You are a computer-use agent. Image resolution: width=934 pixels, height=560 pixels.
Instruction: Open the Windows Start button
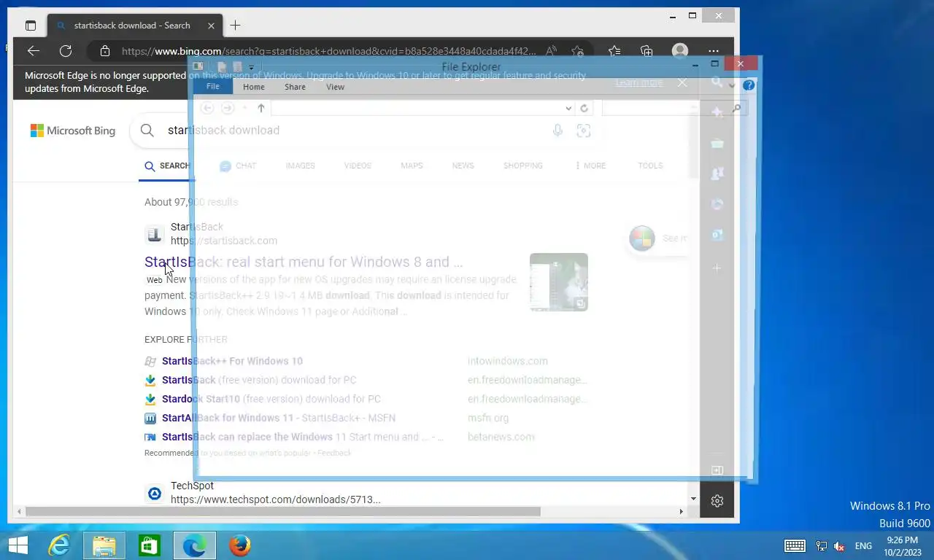pos(18,545)
